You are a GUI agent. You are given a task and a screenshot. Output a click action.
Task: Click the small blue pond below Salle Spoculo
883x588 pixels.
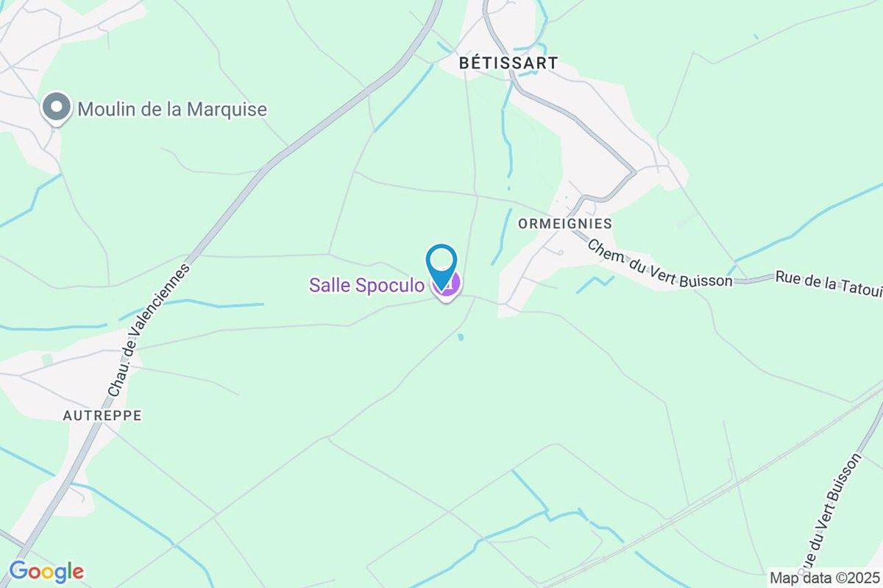(461, 337)
